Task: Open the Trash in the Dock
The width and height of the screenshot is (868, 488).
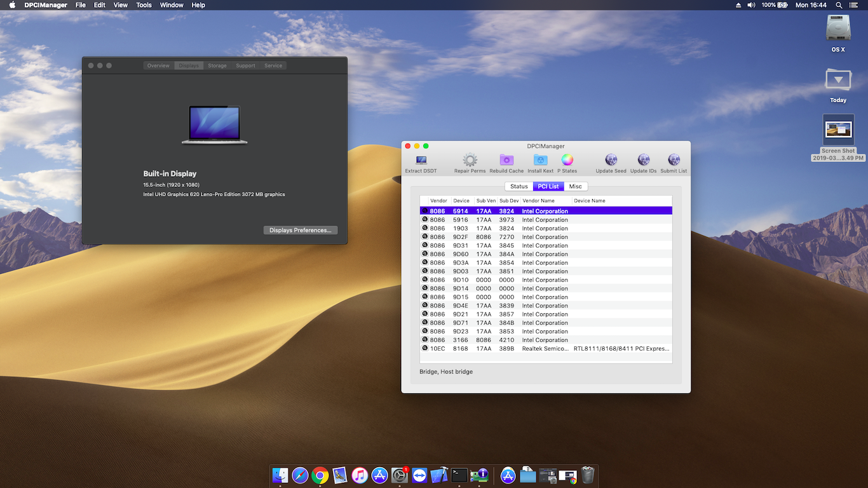Action: click(588, 475)
